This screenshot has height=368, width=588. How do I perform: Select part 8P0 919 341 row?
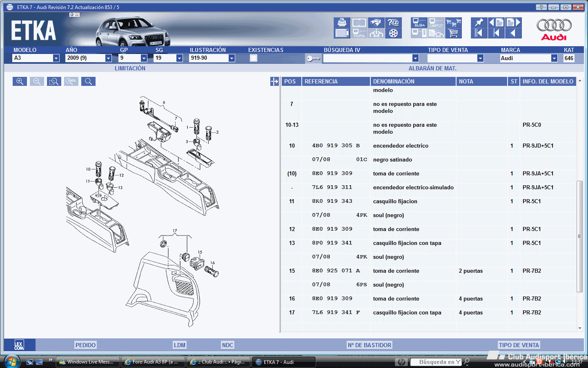point(429,243)
